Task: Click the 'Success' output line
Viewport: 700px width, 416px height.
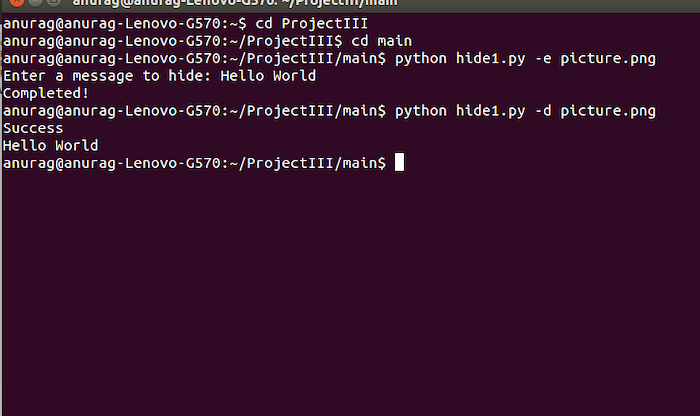Action: tap(33, 128)
